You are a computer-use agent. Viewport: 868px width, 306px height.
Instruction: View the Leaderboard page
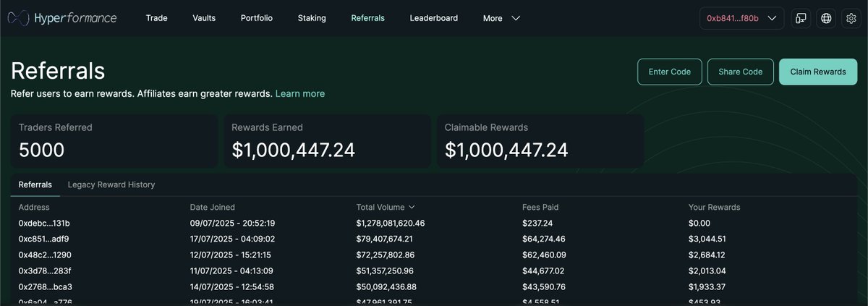pos(433,18)
